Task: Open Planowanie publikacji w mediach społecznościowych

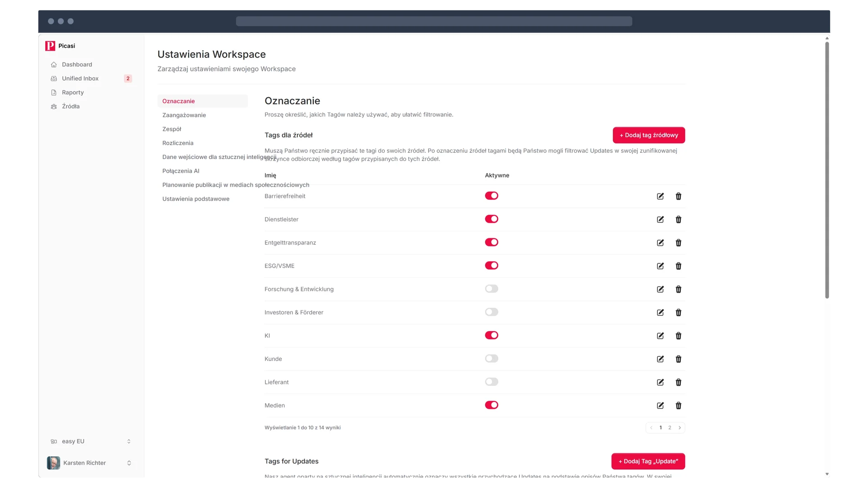Action: click(x=236, y=185)
